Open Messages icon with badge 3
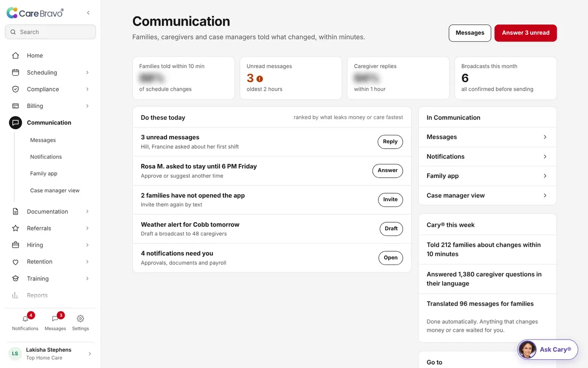Viewport: 588px width, 368px height. 55,318
